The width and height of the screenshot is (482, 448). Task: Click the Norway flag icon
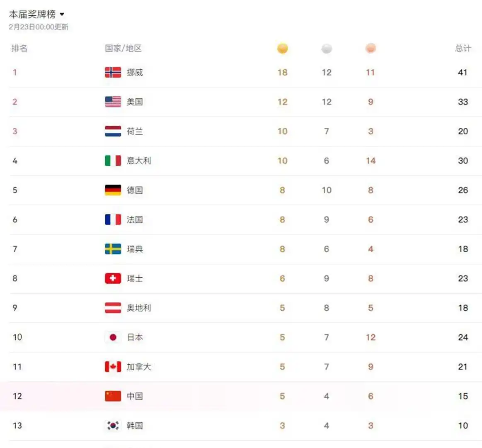tap(113, 73)
